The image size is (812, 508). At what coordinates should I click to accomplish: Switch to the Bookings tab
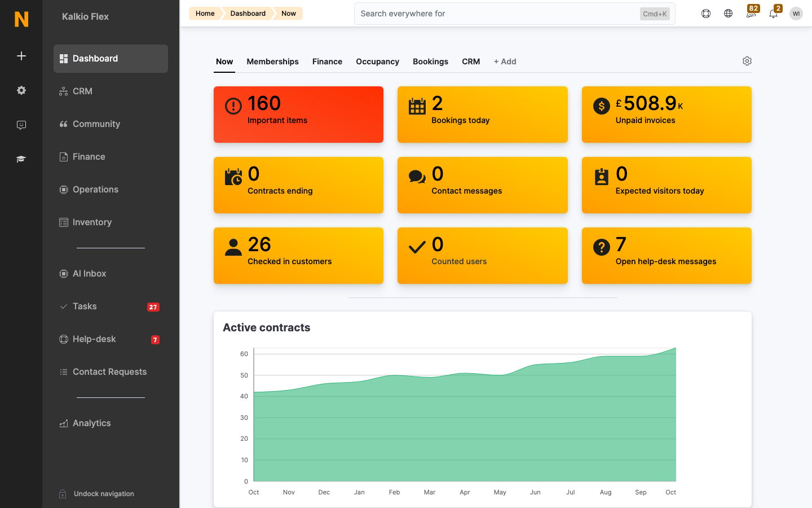pyautogui.click(x=430, y=62)
